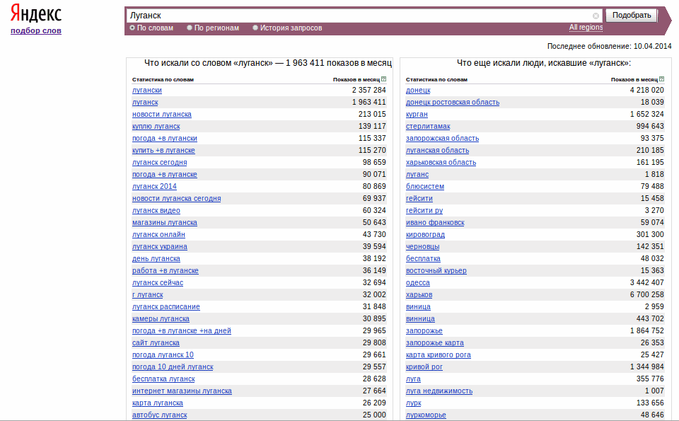679x421 pixels.
Task: Open the г луганск link
Action: coord(148,295)
